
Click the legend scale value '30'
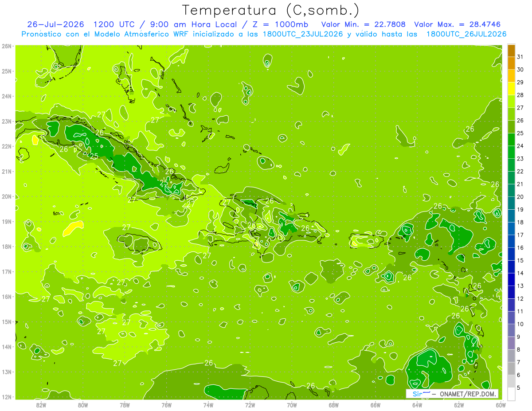click(520, 70)
